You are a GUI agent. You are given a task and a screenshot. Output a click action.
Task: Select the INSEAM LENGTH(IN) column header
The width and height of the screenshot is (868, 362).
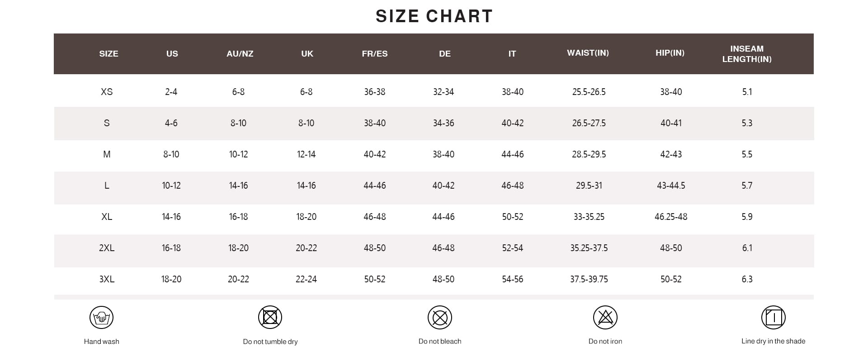coord(747,54)
